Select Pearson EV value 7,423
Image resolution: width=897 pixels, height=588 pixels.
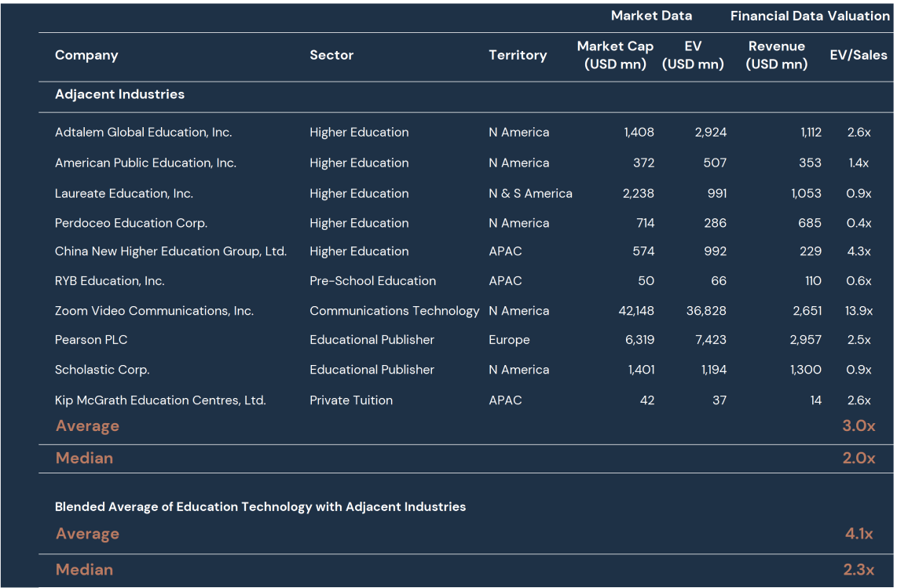711,340
